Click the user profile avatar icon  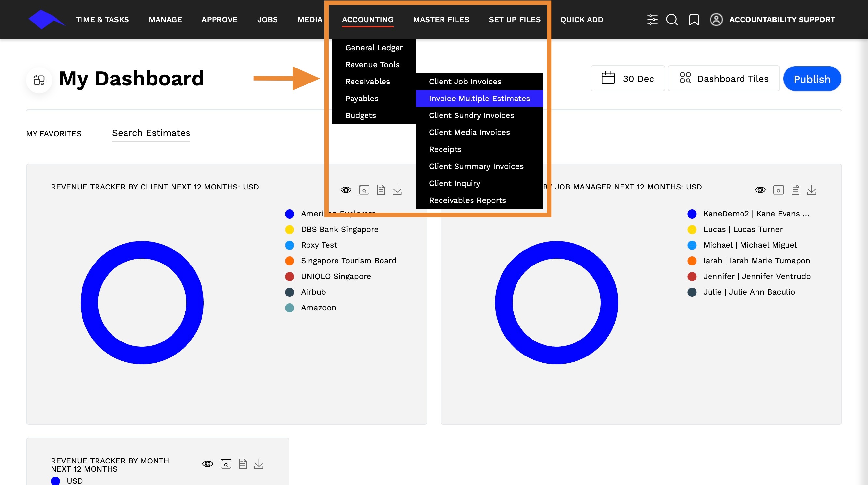pyautogui.click(x=716, y=20)
